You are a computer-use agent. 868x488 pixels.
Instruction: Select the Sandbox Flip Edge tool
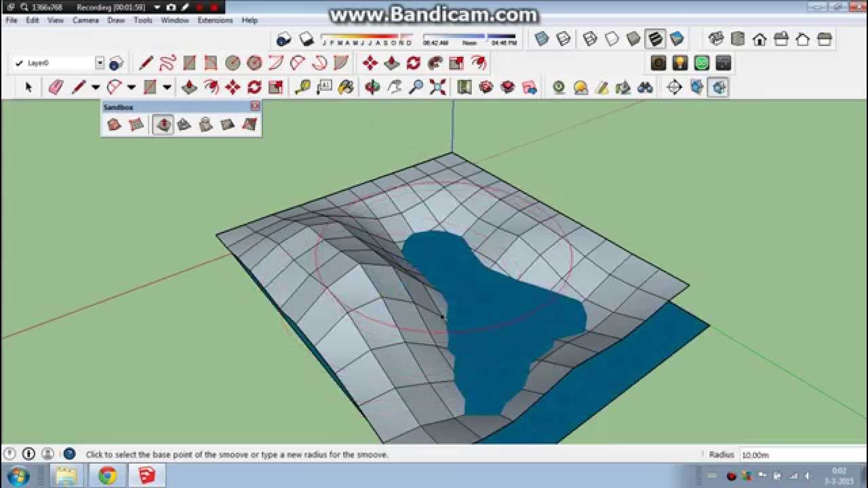pos(250,125)
